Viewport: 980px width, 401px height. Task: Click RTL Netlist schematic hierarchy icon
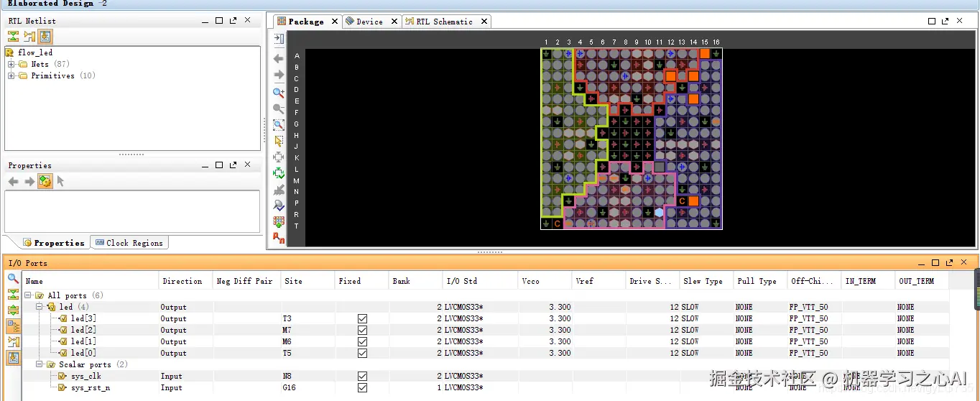pos(29,37)
